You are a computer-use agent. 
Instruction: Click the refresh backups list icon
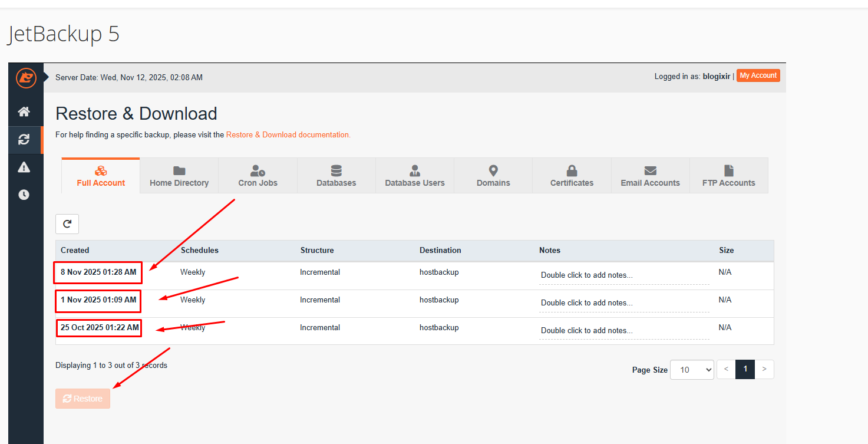click(67, 224)
